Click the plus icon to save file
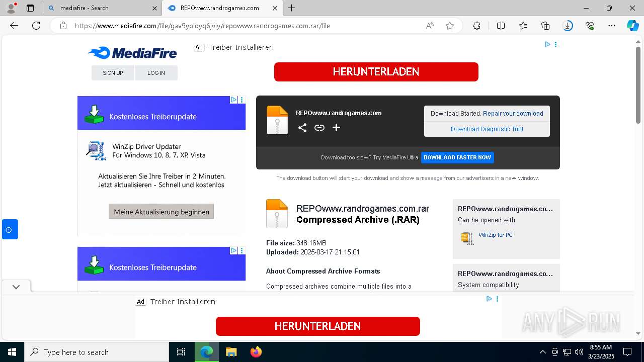Image resolution: width=644 pixels, height=362 pixels. click(x=336, y=128)
